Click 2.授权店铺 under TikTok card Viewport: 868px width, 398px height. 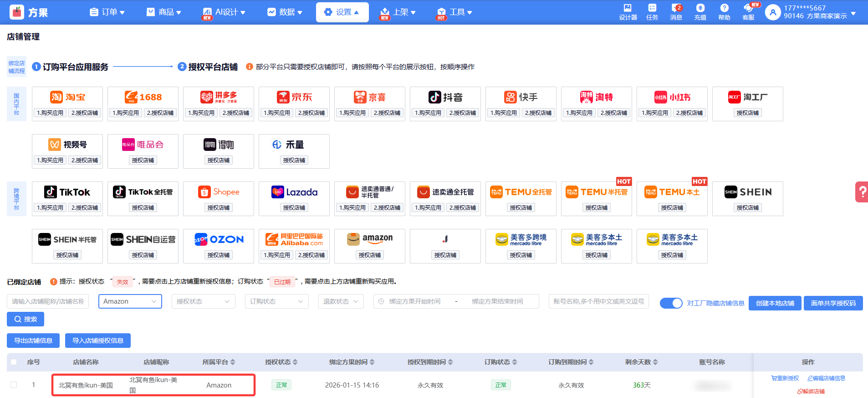click(85, 207)
